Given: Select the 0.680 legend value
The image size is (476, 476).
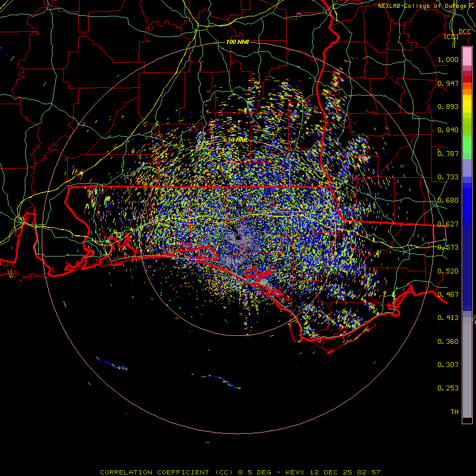Looking at the screenshot, I should click(x=448, y=200).
